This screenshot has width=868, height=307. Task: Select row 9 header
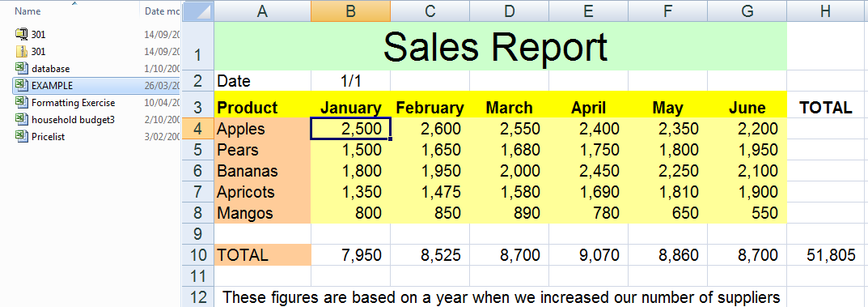tap(198, 234)
